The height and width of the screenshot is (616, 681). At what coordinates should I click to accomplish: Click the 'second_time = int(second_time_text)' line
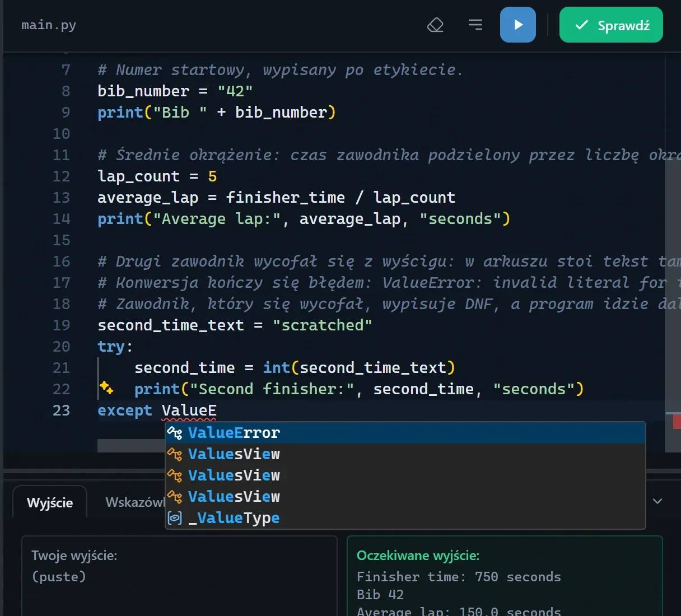[x=295, y=368]
